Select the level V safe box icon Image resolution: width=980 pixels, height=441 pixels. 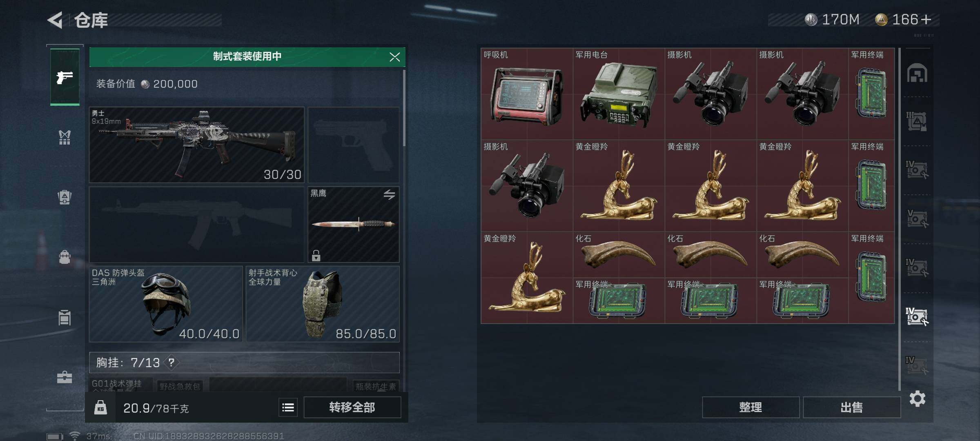(917, 219)
